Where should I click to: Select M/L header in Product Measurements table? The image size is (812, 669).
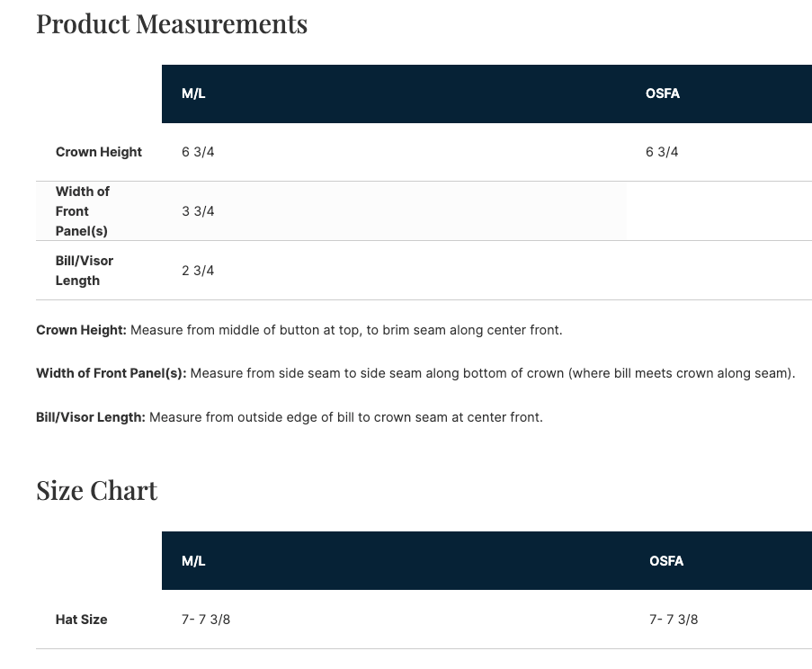[x=193, y=94]
